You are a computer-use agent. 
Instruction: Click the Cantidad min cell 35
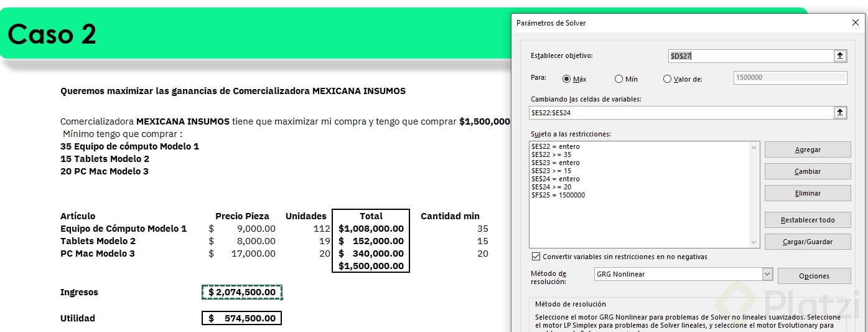click(x=482, y=229)
